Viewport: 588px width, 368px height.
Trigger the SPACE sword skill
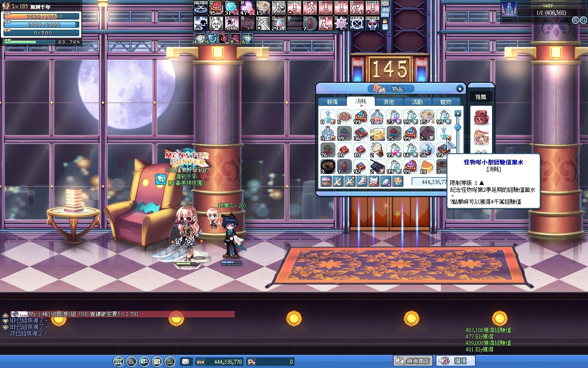coord(372,8)
